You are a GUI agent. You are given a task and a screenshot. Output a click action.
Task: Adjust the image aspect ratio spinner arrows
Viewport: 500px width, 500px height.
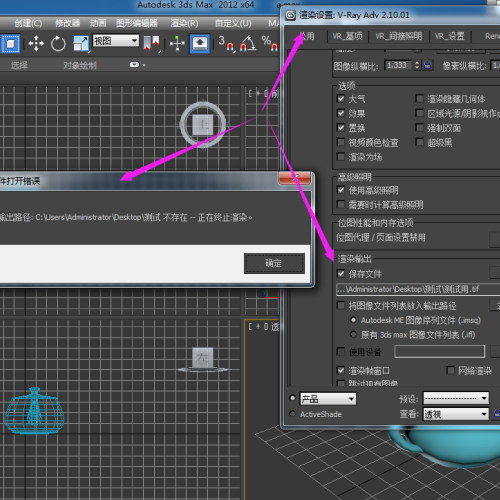coord(417,65)
